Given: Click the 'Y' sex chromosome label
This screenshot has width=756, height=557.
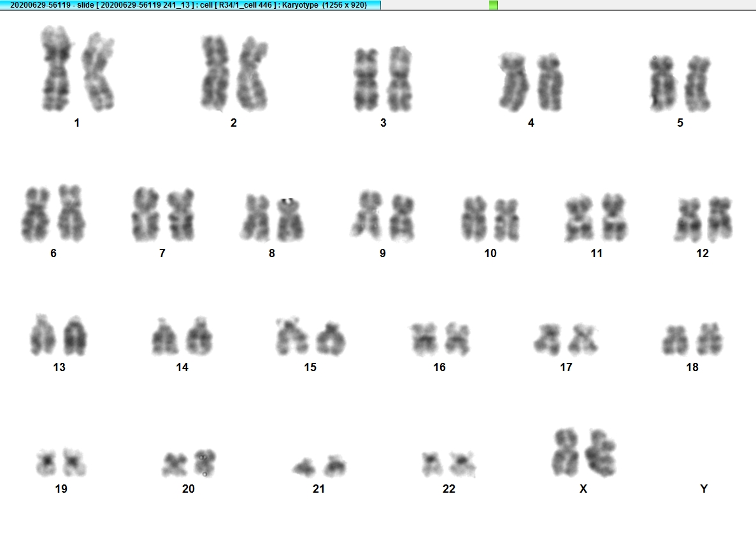Looking at the screenshot, I should (x=704, y=489).
